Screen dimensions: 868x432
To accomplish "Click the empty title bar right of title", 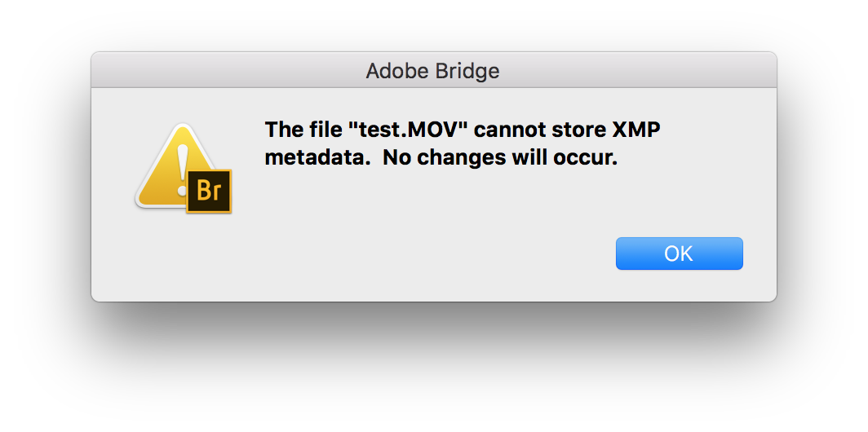I will (x=636, y=71).
